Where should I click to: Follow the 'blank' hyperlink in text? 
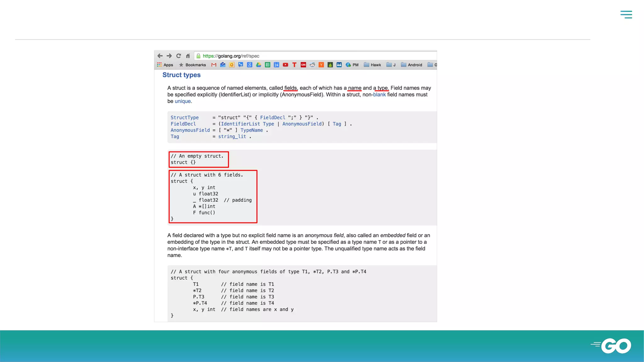pos(379,95)
